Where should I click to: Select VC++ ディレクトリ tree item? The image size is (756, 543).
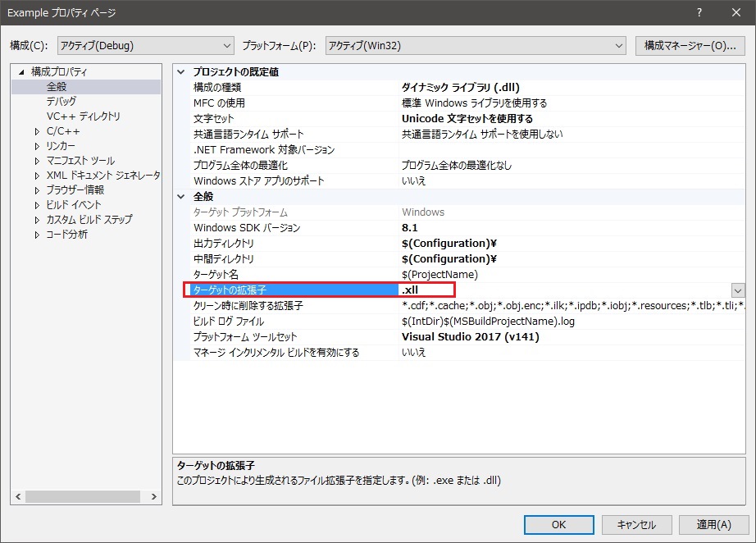coord(83,116)
